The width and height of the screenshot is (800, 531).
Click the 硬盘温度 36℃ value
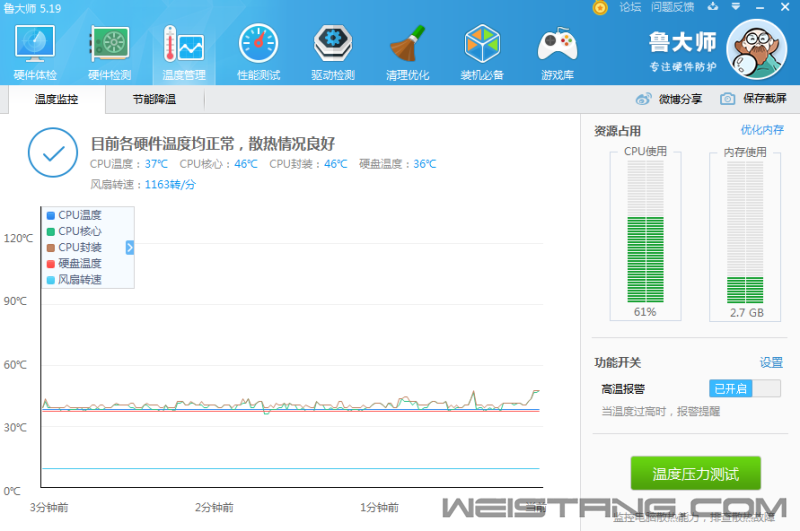(x=425, y=164)
